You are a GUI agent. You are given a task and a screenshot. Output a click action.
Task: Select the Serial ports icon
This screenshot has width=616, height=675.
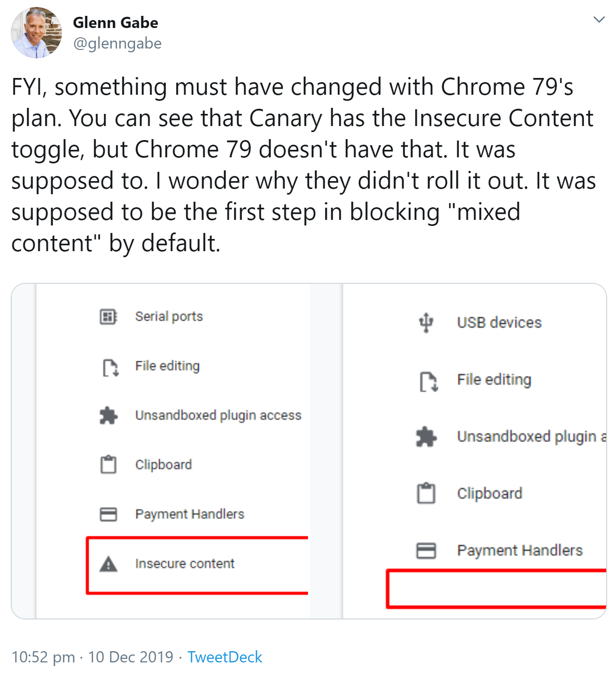(108, 316)
